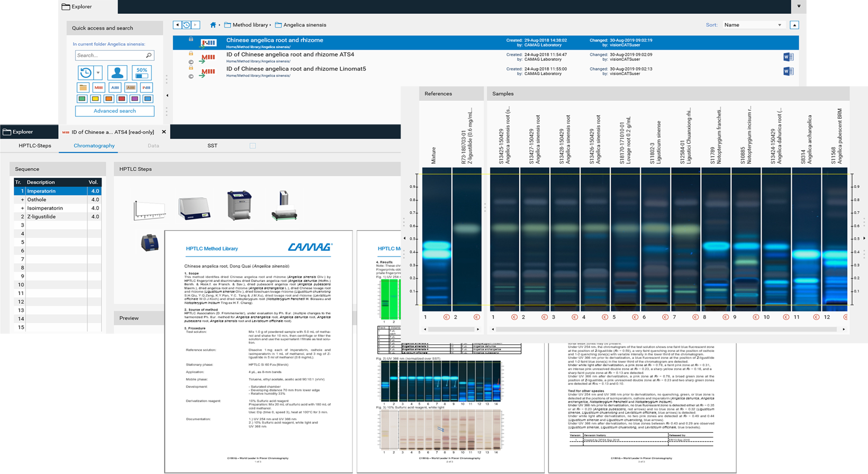This screenshot has width=868, height=474.
Task: Filter by red color tag
Action: pos(122,99)
